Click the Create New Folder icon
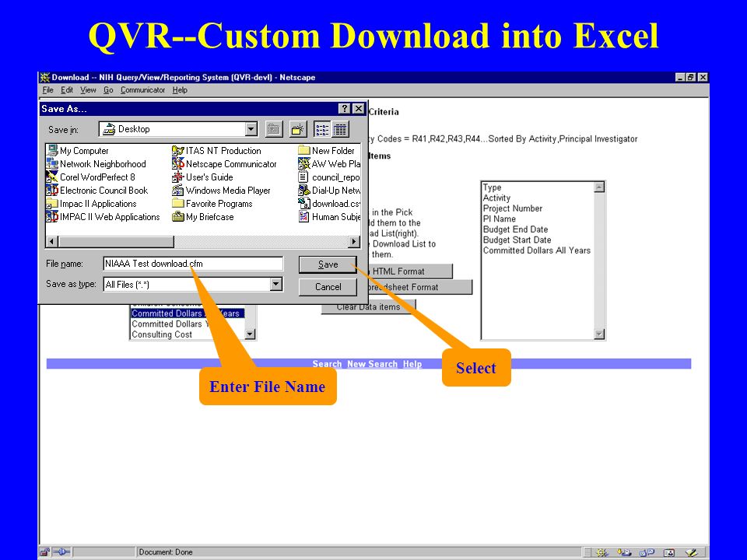747x560 pixels. 297,129
